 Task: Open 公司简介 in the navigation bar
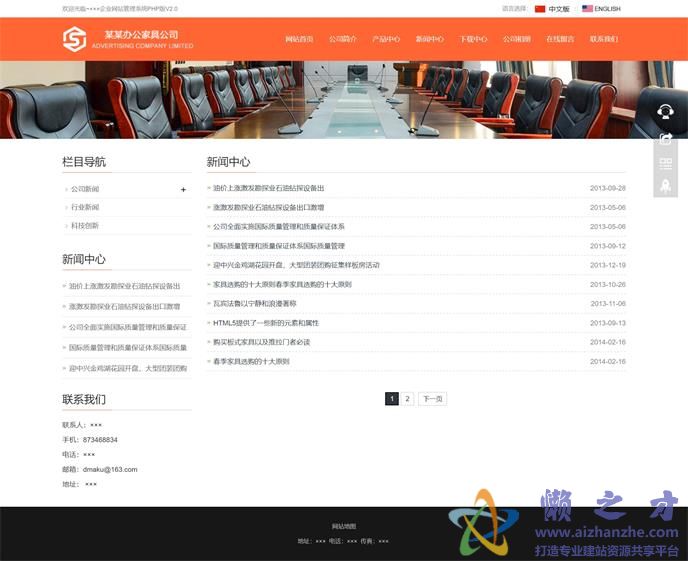coord(343,39)
